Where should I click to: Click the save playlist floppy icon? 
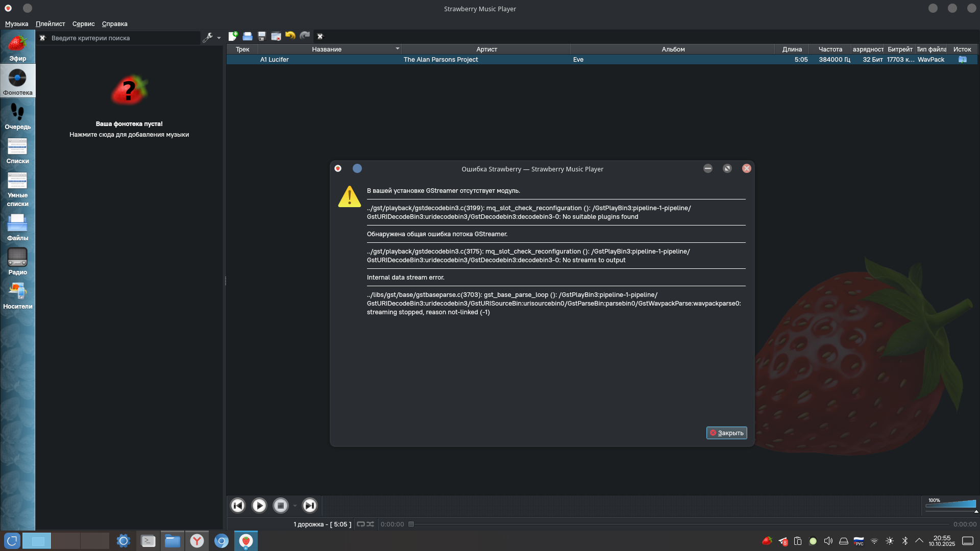click(x=262, y=36)
